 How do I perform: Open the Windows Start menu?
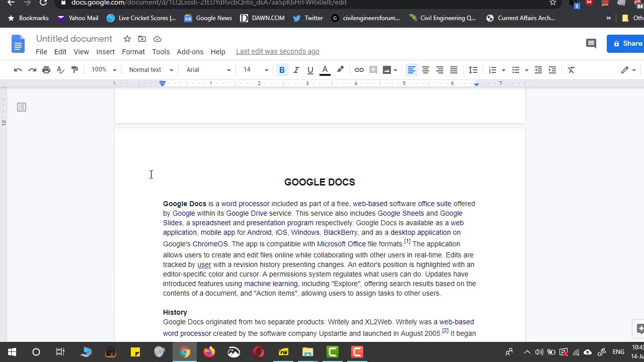(12, 352)
